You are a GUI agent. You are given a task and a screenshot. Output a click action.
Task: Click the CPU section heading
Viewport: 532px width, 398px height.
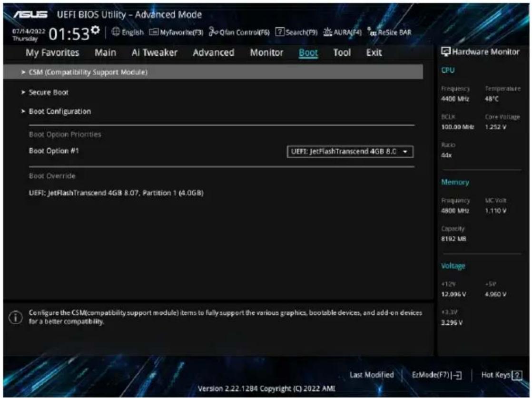pos(448,70)
